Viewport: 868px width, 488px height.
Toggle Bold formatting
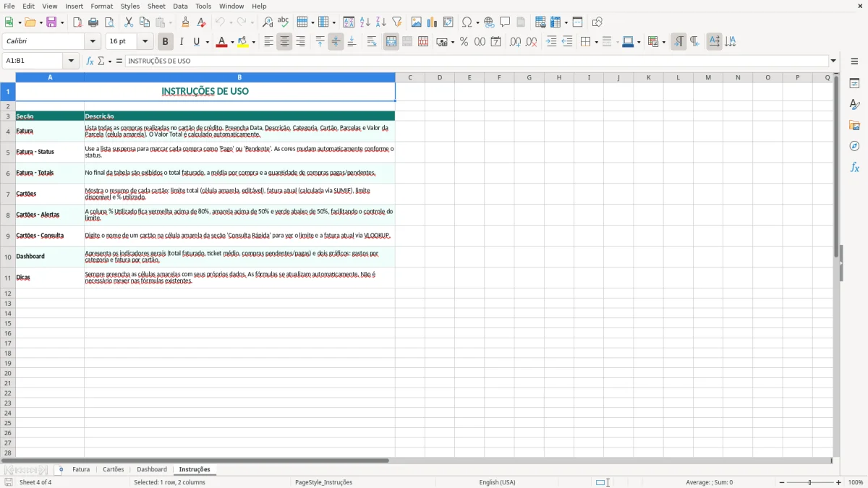coord(166,42)
